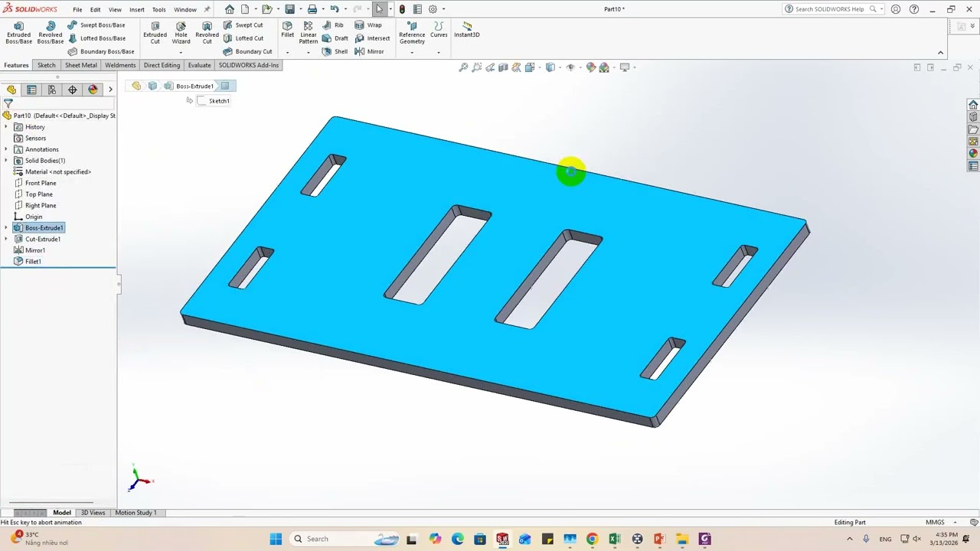Select the Intersect feature
Screen dimensions: 980x551
372,38
